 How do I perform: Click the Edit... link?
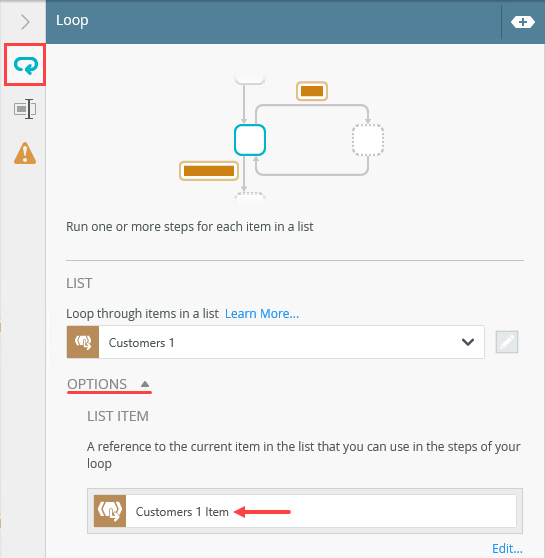click(x=507, y=548)
